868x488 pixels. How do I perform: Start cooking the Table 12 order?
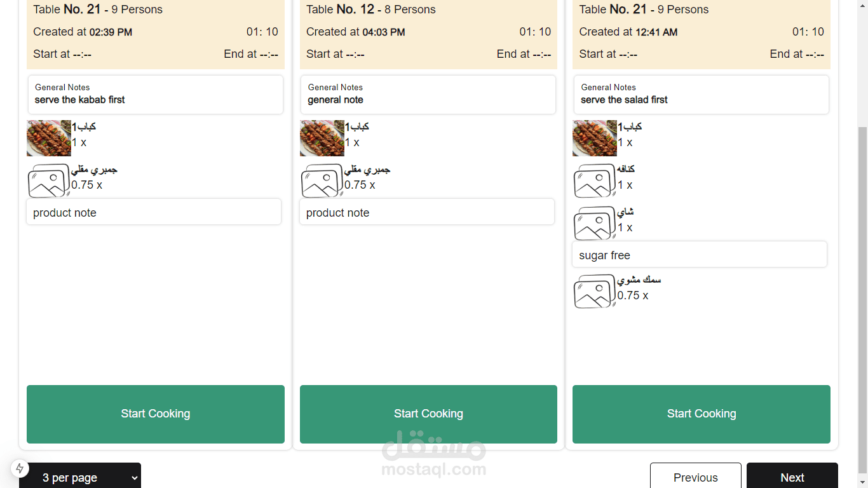tap(428, 414)
